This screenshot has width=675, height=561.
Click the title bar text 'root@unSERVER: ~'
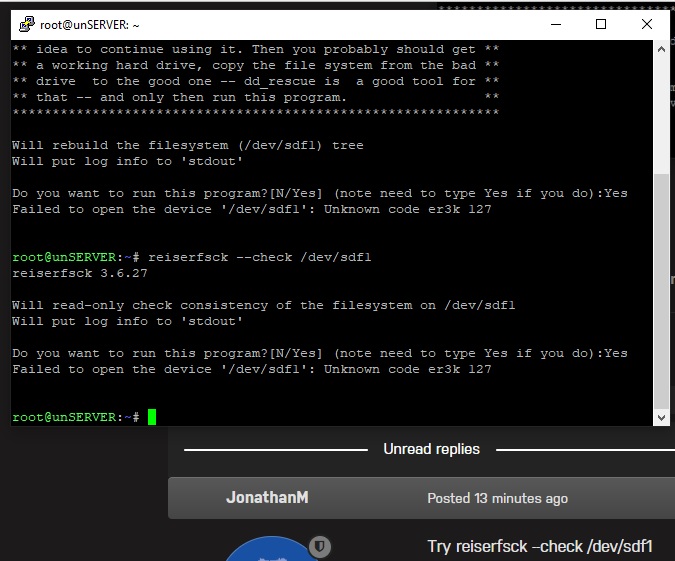point(90,25)
